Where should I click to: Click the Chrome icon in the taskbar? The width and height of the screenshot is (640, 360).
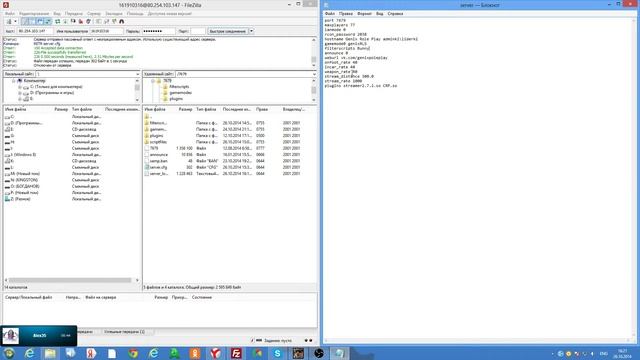[133, 353]
